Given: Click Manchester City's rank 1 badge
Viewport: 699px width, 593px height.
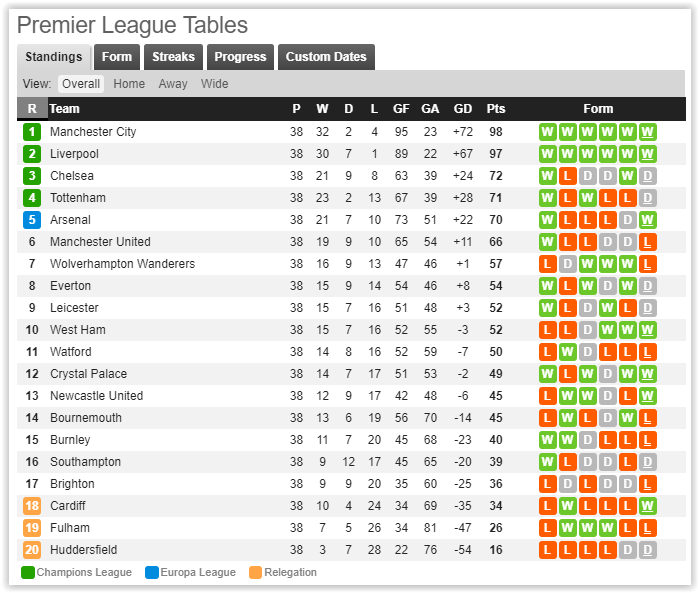Looking at the screenshot, I should tap(32, 132).
